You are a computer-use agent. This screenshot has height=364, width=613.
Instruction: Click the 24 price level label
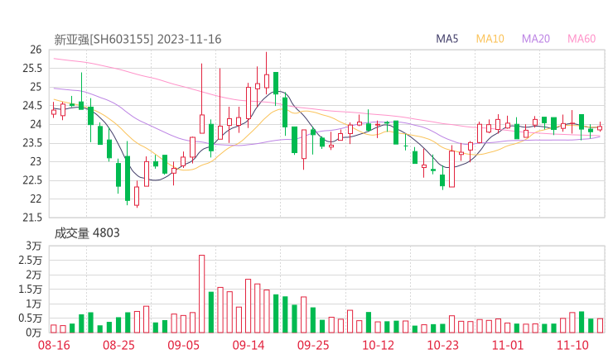[x=35, y=124]
